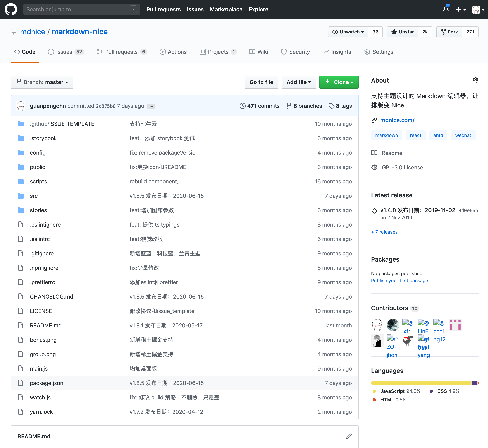Open the markdown-nice repository link
The width and height of the screenshot is (488, 448).
coord(80,32)
